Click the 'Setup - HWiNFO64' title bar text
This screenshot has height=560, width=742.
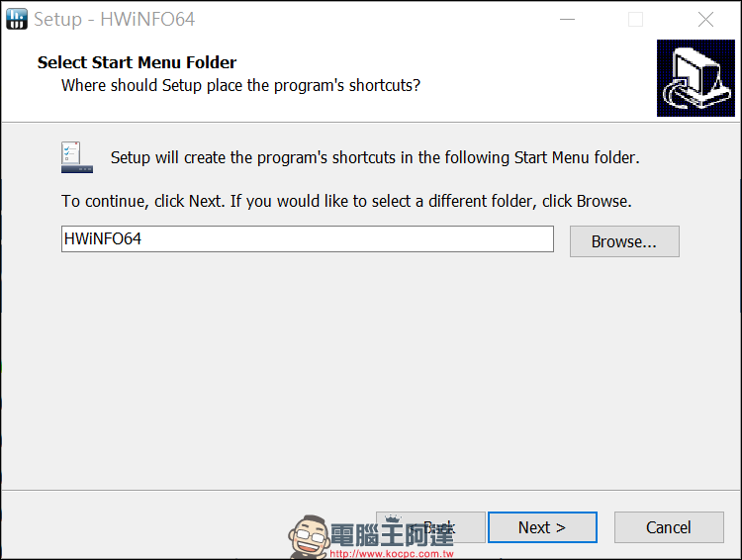click(114, 19)
